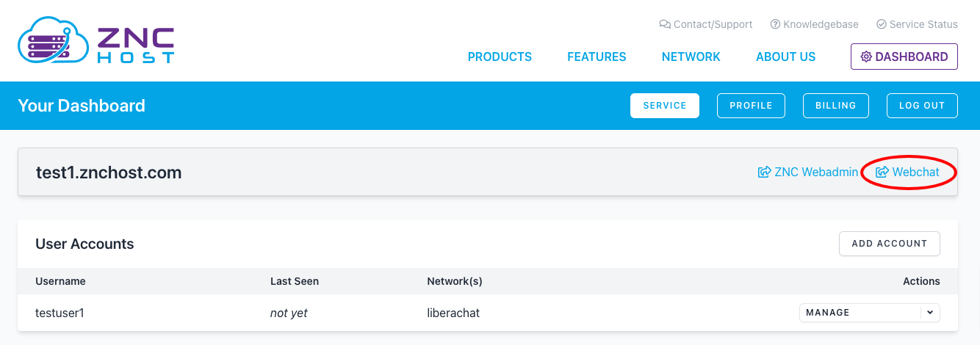Click the Service Status checkmark icon

[882, 24]
